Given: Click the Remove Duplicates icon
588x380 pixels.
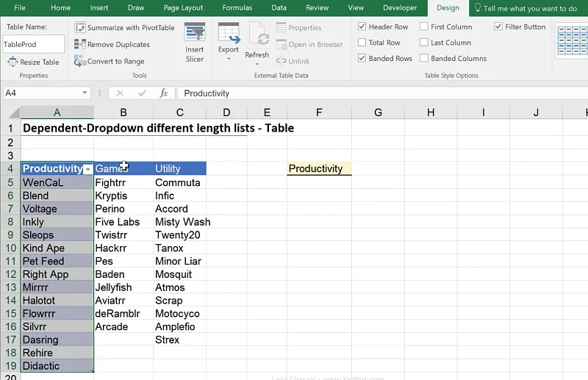Looking at the screenshot, I should (x=80, y=45).
